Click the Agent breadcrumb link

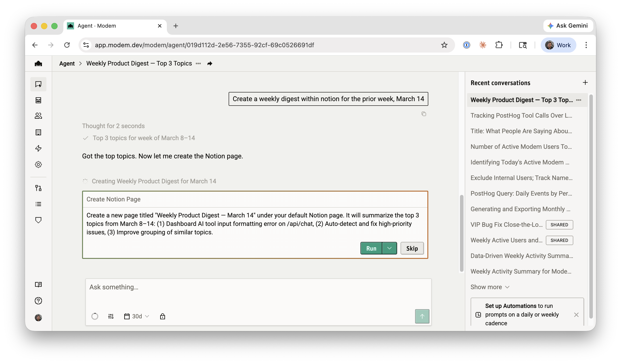point(67,63)
